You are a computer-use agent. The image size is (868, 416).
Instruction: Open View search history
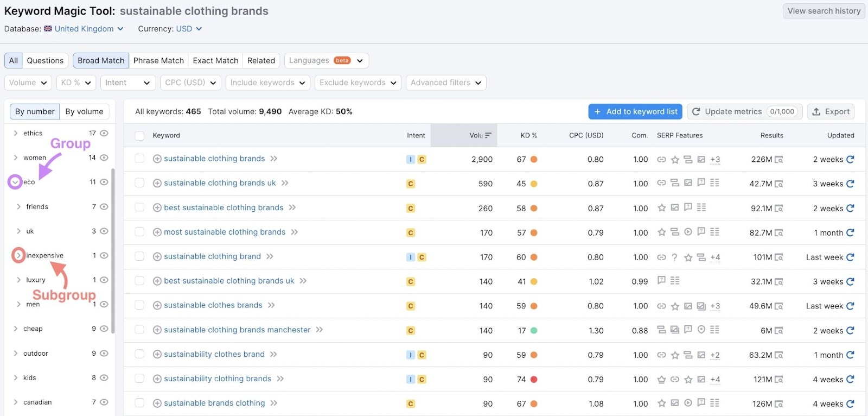click(824, 11)
